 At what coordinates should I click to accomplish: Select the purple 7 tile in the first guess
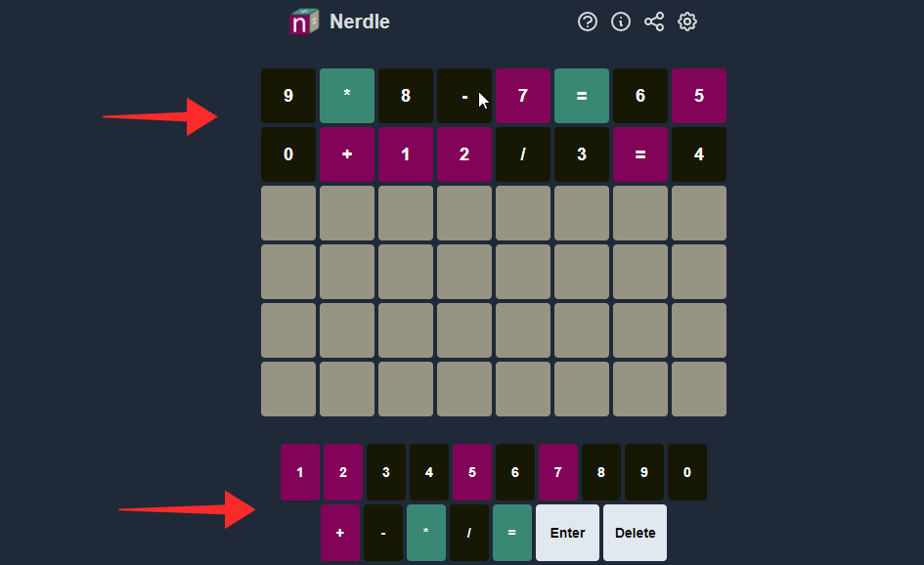[523, 96]
